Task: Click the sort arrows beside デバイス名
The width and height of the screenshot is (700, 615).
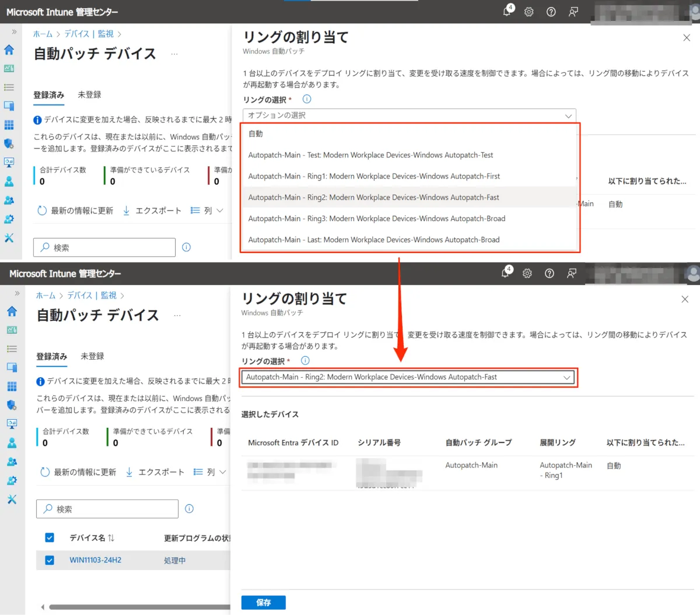Action: [111, 537]
